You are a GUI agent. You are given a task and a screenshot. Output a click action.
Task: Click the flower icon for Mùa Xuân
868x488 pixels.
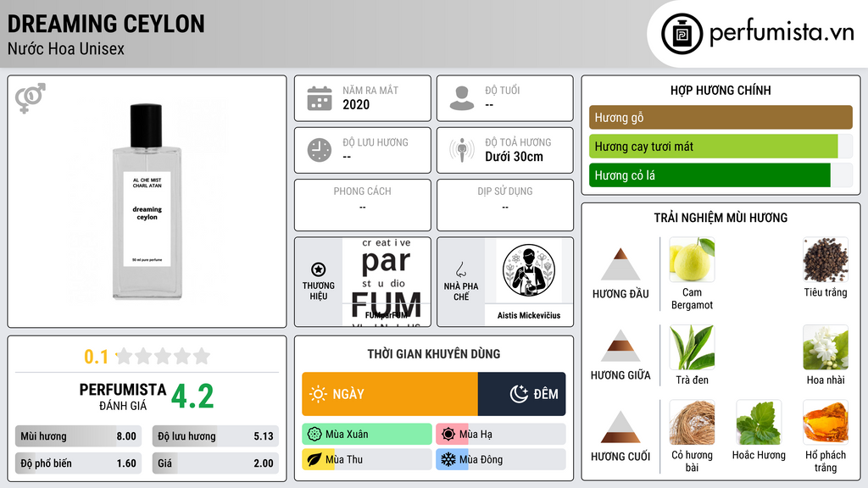(x=314, y=435)
